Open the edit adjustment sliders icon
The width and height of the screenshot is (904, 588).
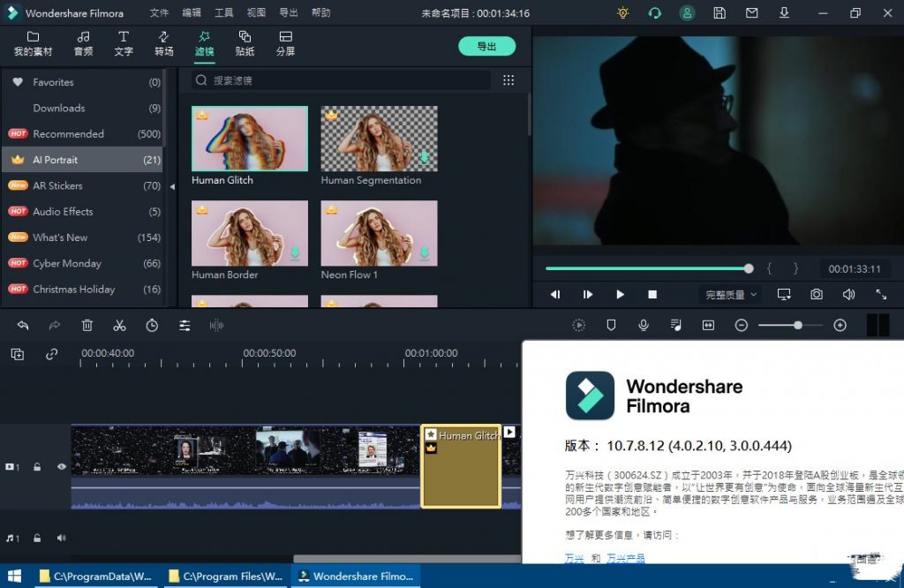point(185,325)
